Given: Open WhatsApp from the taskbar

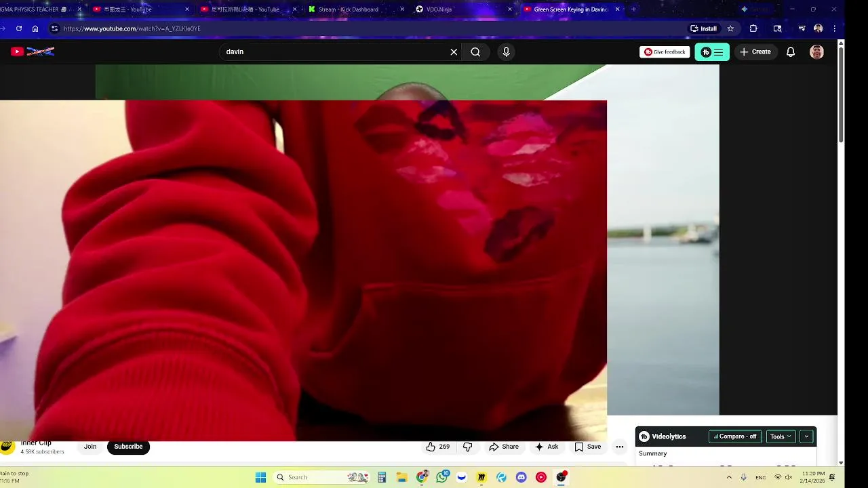Looking at the screenshot, I should point(442,477).
